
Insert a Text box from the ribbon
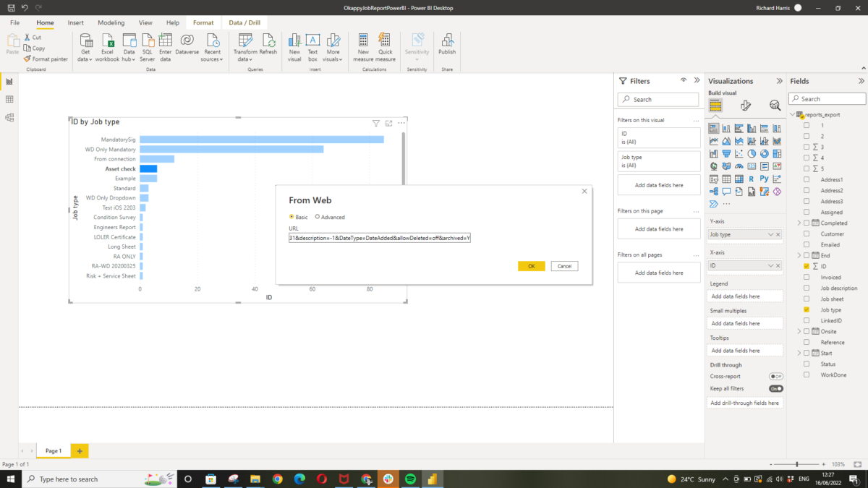click(x=312, y=46)
